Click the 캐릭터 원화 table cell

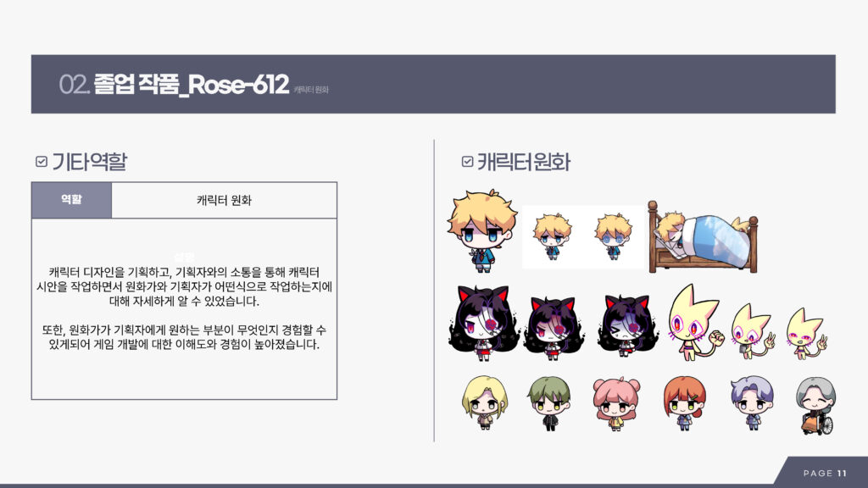click(224, 200)
